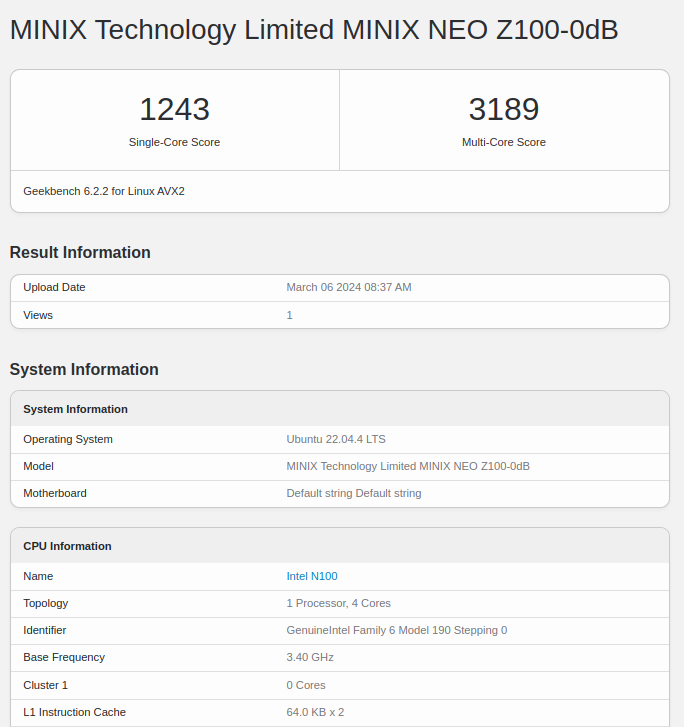This screenshot has width=684, height=727.
Task: Click the Multi-Core Score label
Action: [x=504, y=142]
